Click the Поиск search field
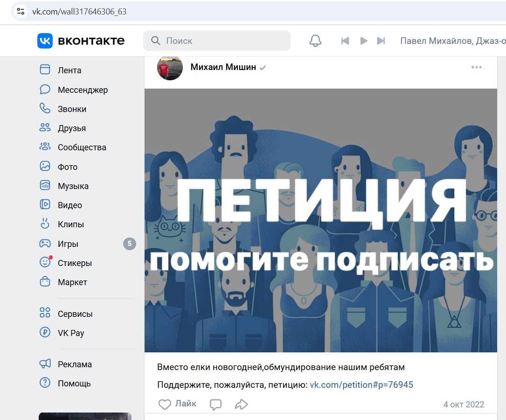Image resolution: width=506 pixels, height=420 pixels. pos(217,41)
